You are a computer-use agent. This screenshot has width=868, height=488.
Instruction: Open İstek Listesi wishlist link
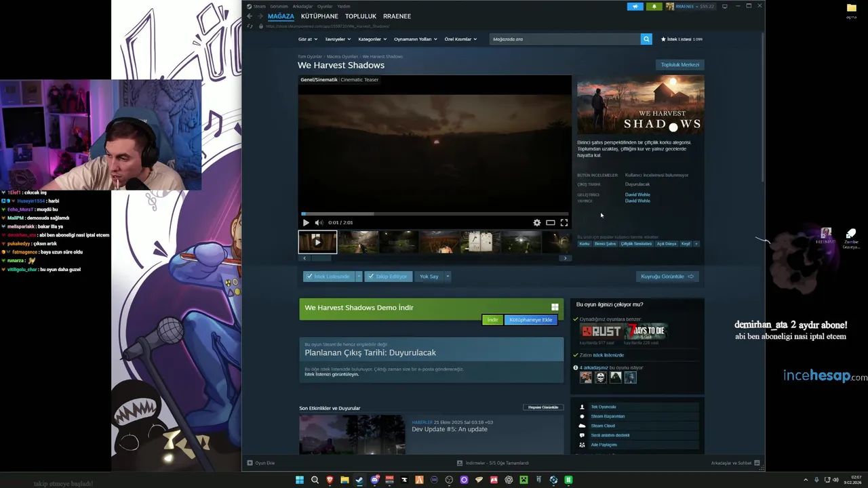tap(682, 39)
